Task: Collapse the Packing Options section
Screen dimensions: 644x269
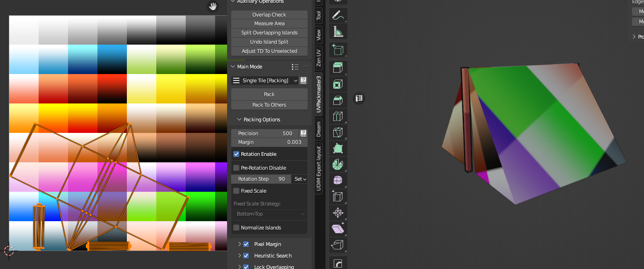Action: [x=239, y=120]
